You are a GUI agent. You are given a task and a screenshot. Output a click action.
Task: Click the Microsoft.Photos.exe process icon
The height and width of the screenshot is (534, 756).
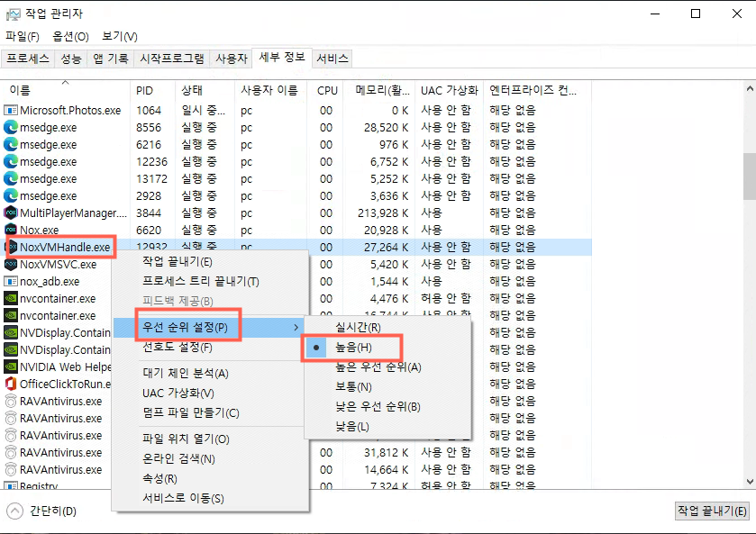tap(11, 111)
